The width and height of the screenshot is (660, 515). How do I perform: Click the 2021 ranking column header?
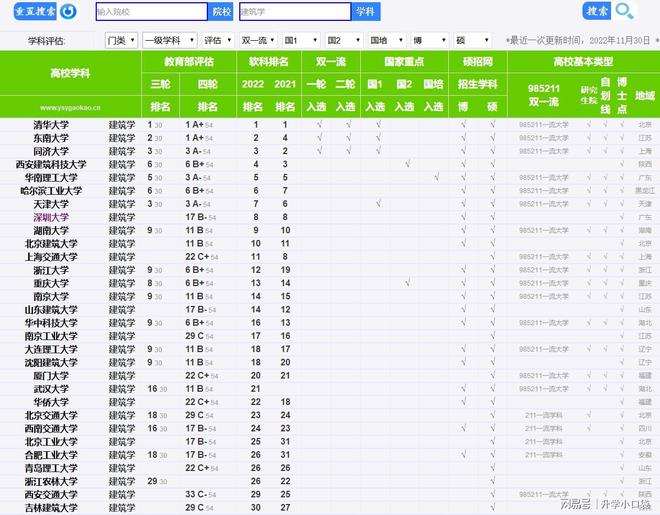point(285,84)
